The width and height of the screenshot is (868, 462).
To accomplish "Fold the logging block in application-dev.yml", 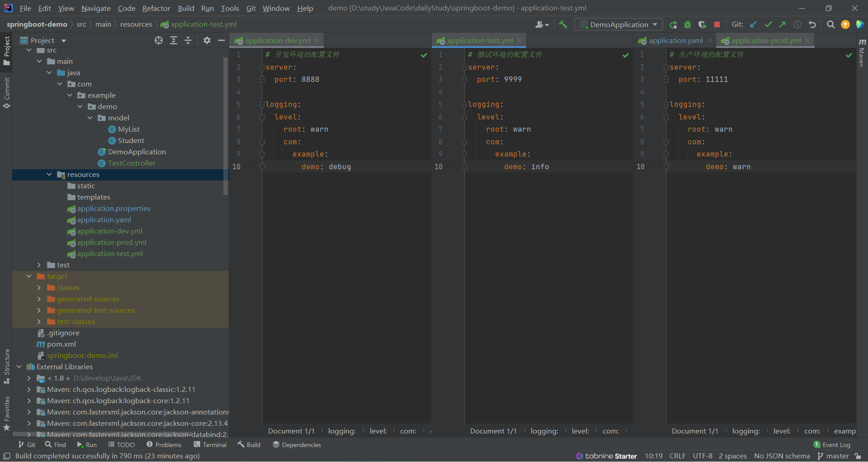I will tap(262, 105).
